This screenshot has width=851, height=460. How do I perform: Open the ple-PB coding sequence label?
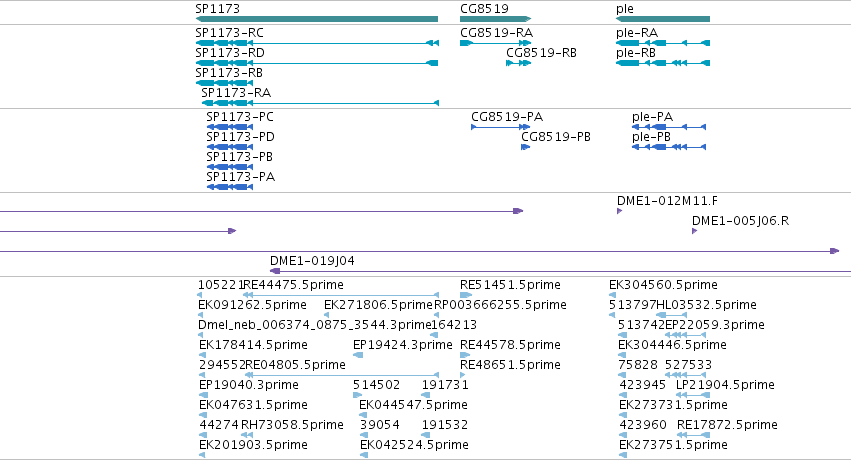[x=651, y=137]
